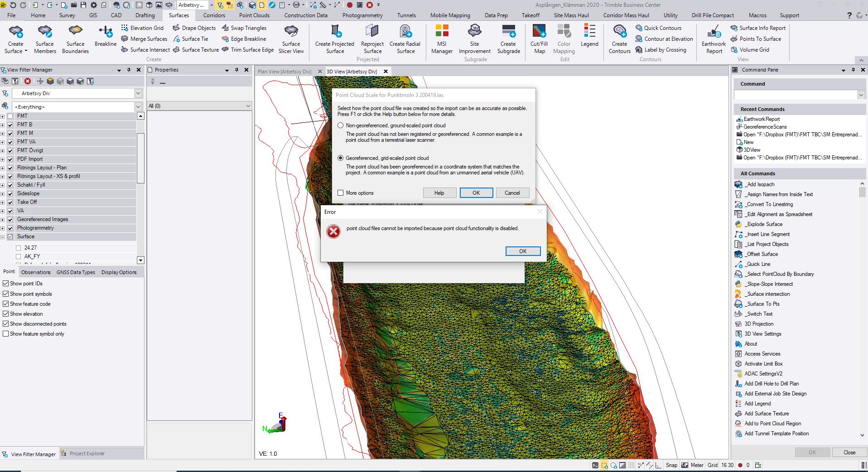This screenshot has width=868, height=472.
Task: Select Non-georeferenced, ground-scaled point cloud option
Action: pyautogui.click(x=341, y=125)
